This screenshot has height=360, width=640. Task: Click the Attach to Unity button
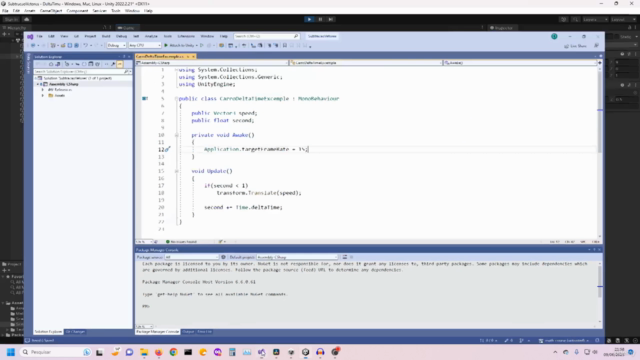(179, 45)
